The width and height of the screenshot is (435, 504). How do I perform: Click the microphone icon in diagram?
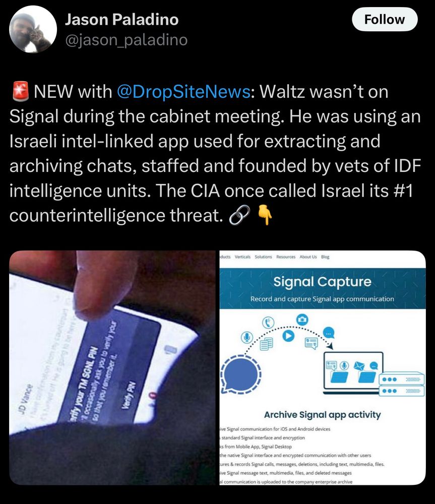(x=246, y=337)
